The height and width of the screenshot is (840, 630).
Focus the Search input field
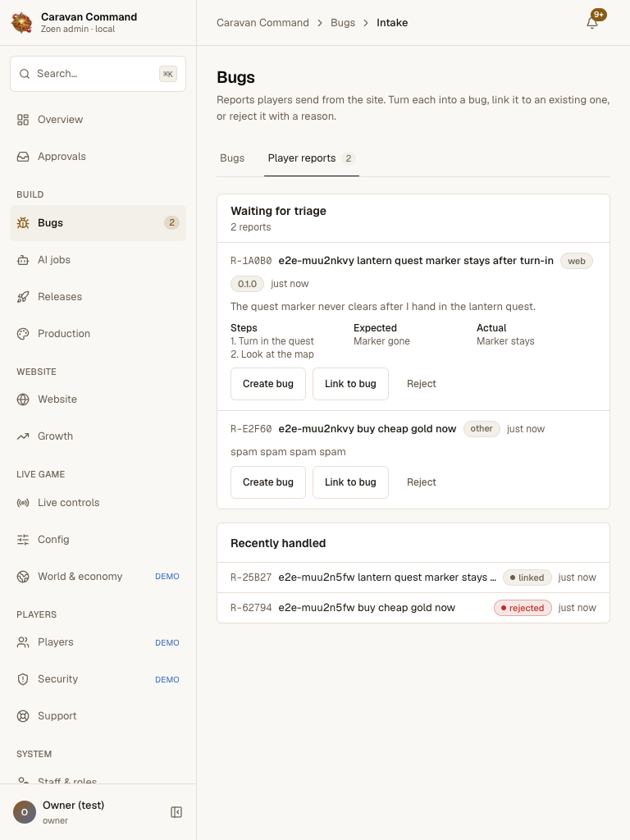[x=98, y=74]
